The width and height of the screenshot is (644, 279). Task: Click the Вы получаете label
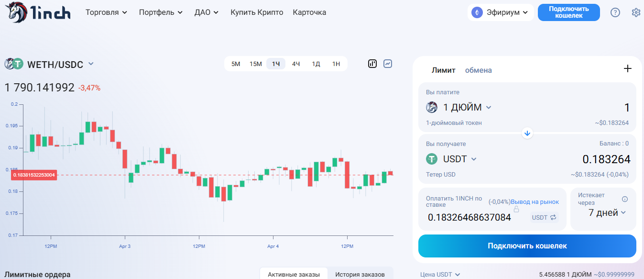click(446, 144)
